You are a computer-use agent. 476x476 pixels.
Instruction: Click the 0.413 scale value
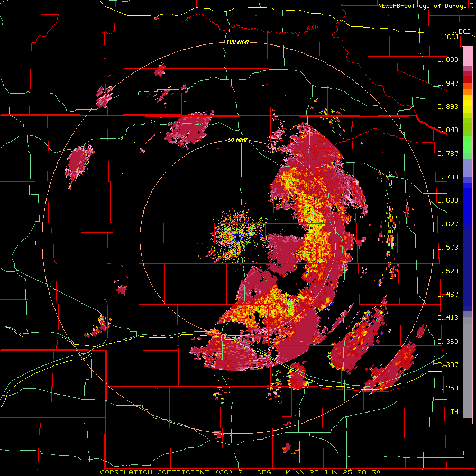click(x=448, y=318)
